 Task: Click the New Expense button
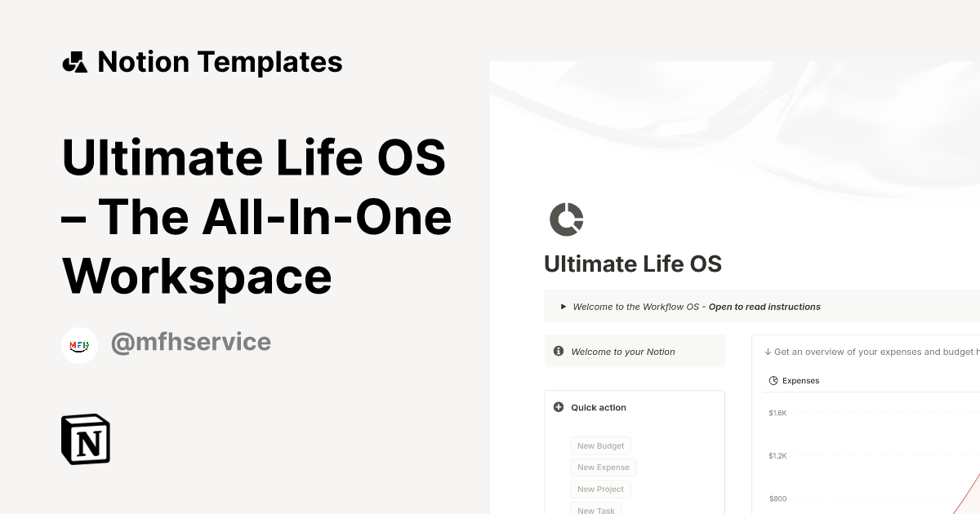(x=604, y=467)
